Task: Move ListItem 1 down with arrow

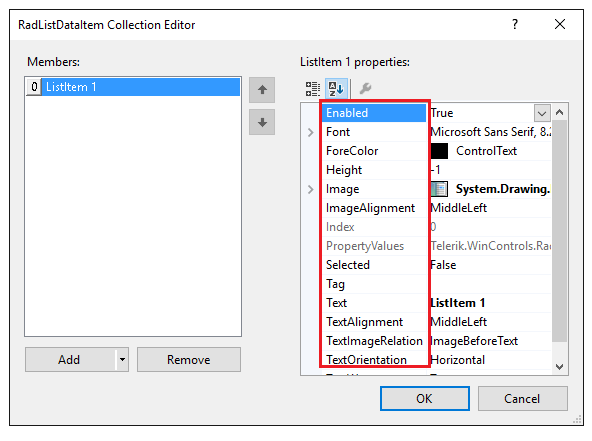Action: point(262,122)
